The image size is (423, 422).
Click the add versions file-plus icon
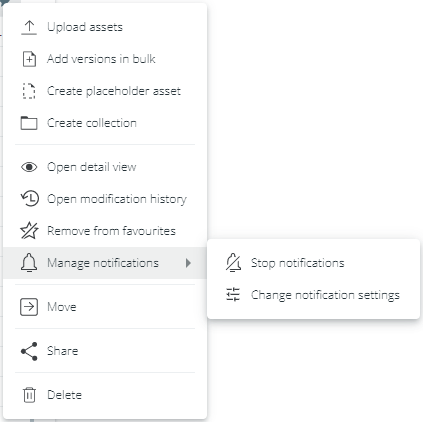29,59
